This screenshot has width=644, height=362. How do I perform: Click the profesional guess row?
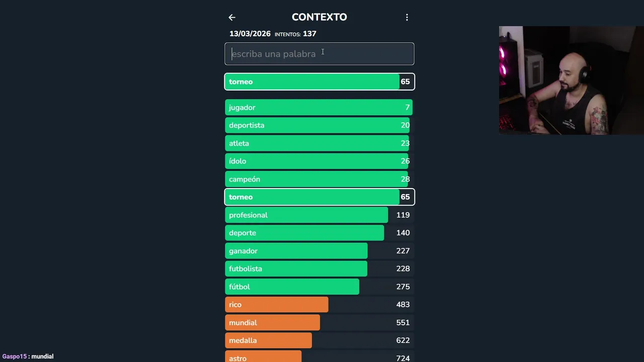(319, 215)
